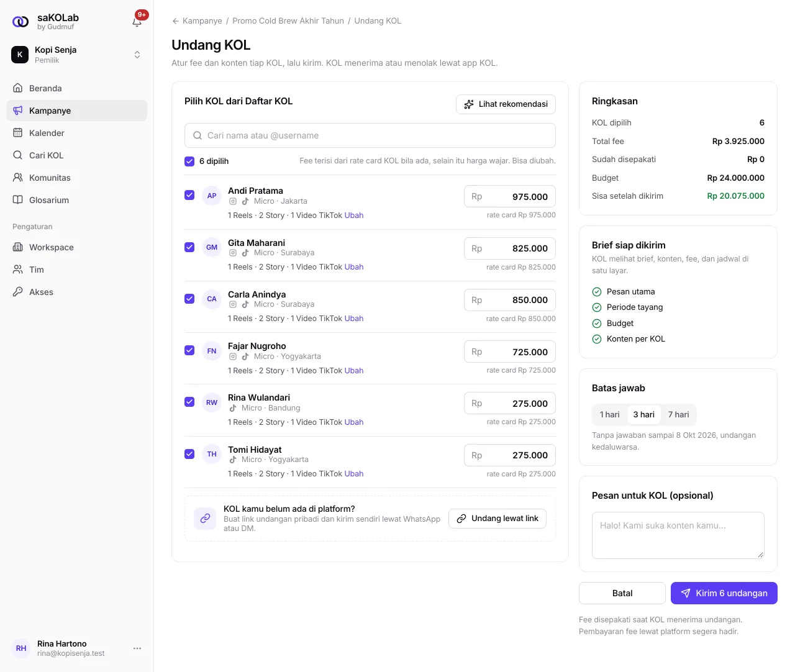Open 'Promo Cold Brew Akhir Tahun' breadcrumb
This screenshot has width=795, height=672.
[288, 21]
